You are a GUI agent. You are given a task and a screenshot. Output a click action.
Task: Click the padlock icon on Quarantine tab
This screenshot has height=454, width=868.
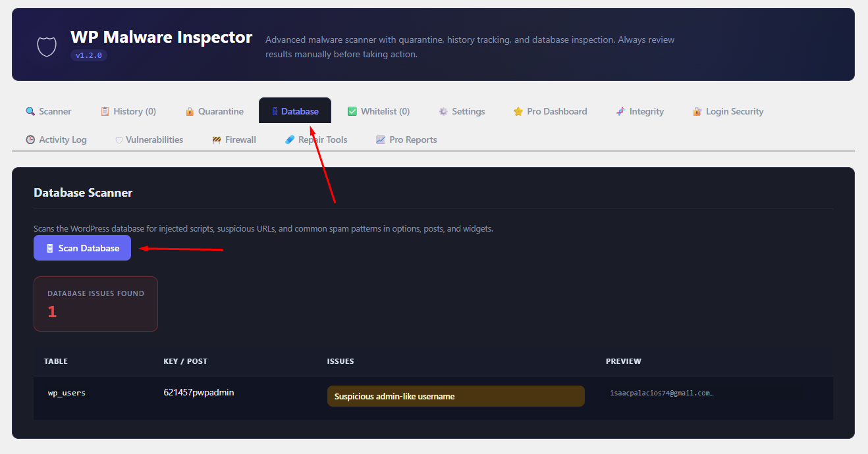[190, 111]
